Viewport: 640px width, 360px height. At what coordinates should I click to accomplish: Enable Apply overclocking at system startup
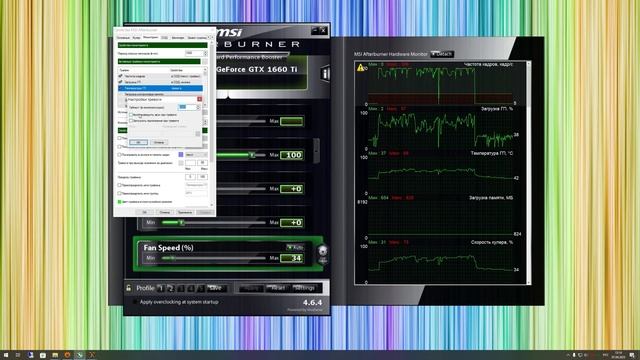pyautogui.click(x=134, y=302)
